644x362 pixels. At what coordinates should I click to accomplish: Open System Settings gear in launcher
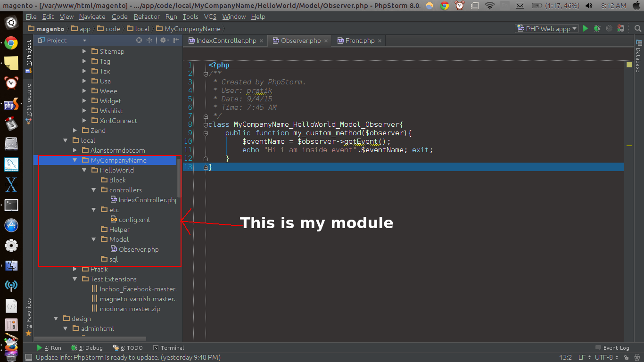(x=11, y=246)
